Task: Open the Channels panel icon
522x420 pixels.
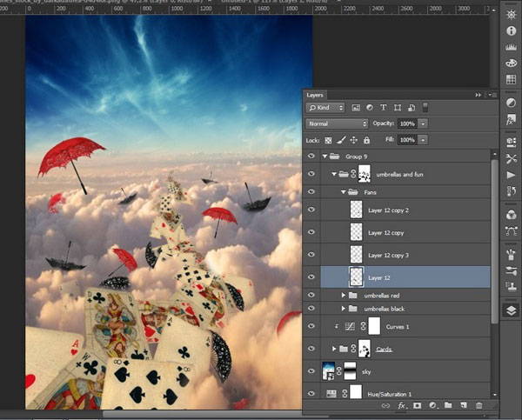Action: [x=511, y=215]
